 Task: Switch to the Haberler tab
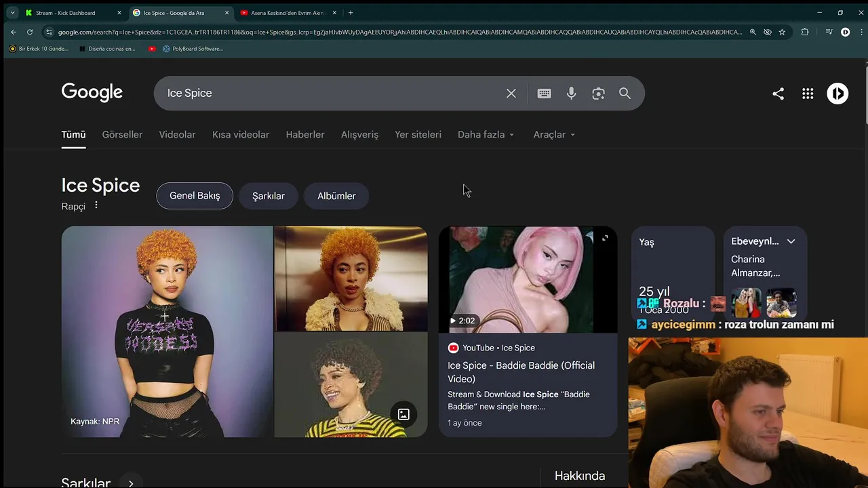[305, 135]
